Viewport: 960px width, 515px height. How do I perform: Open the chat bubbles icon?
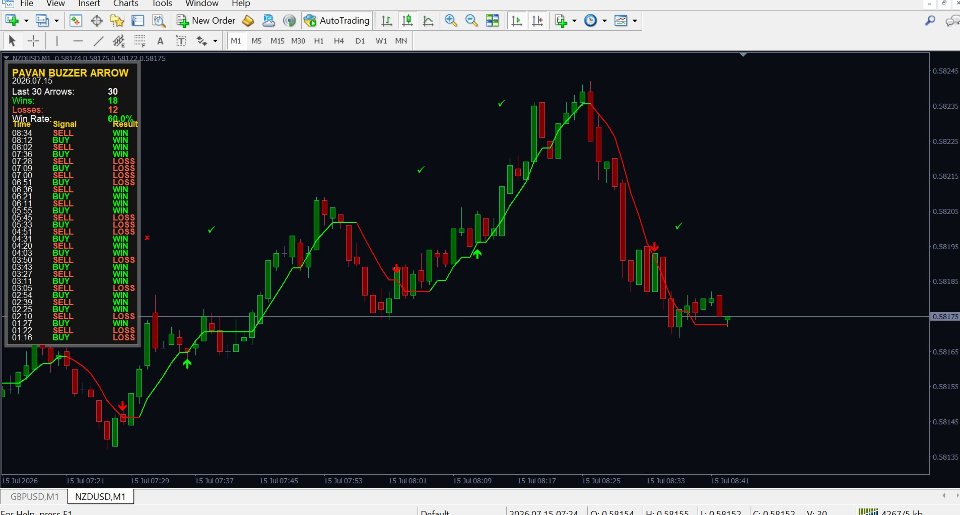[x=952, y=21]
